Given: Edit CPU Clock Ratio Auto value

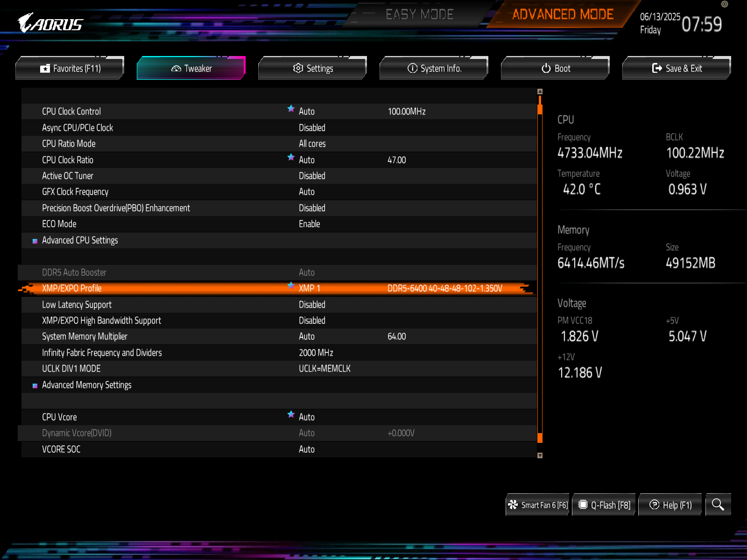Looking at the screenshot, I should pyautogui.click(x=307, y=160).
